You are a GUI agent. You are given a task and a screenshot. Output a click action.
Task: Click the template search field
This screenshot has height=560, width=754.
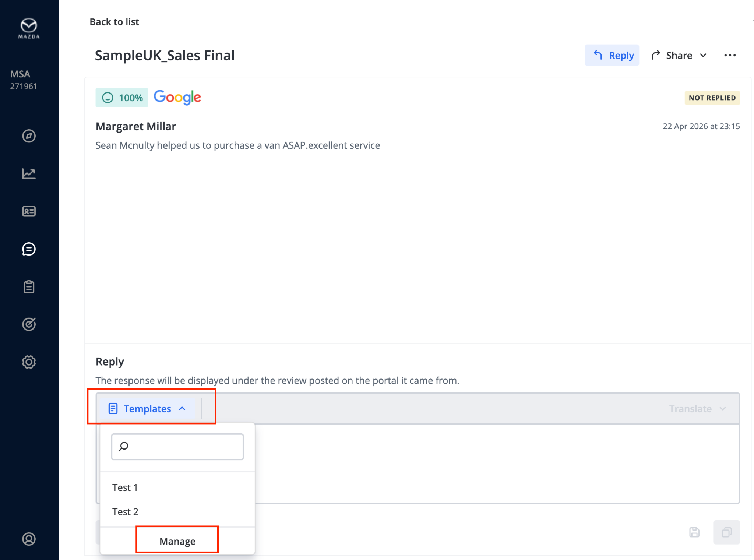(x=177, y=447)
